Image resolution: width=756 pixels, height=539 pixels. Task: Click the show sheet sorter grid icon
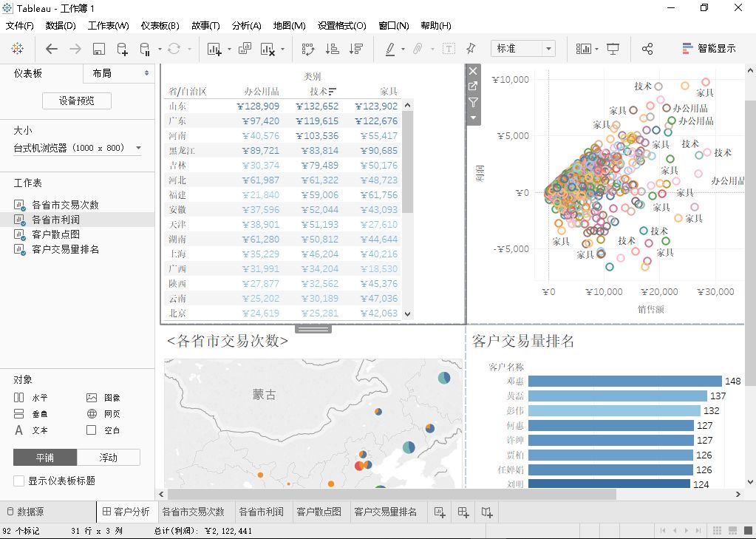pos(717,531)
